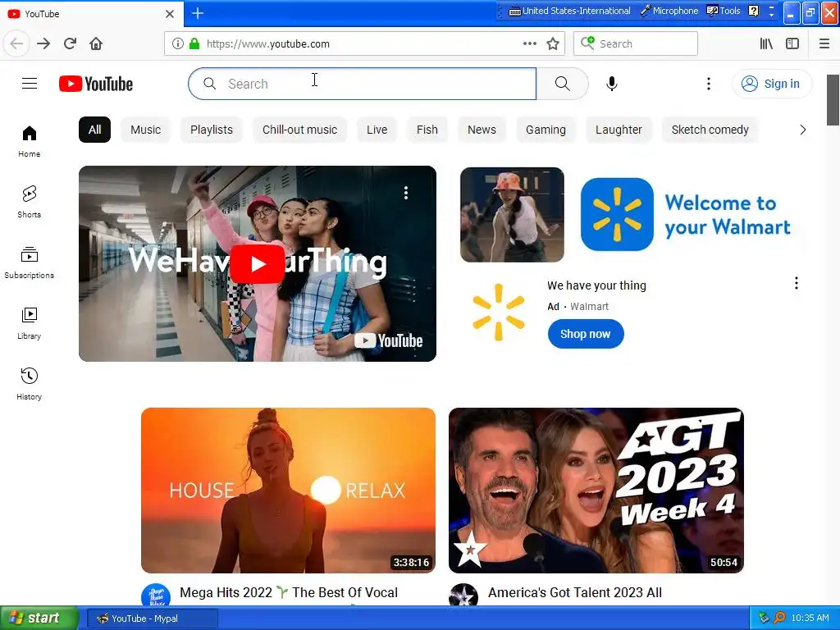Go forward with the browser forward arrow
840x630 pixels.
pyautogui.click(x=43, y=44)
